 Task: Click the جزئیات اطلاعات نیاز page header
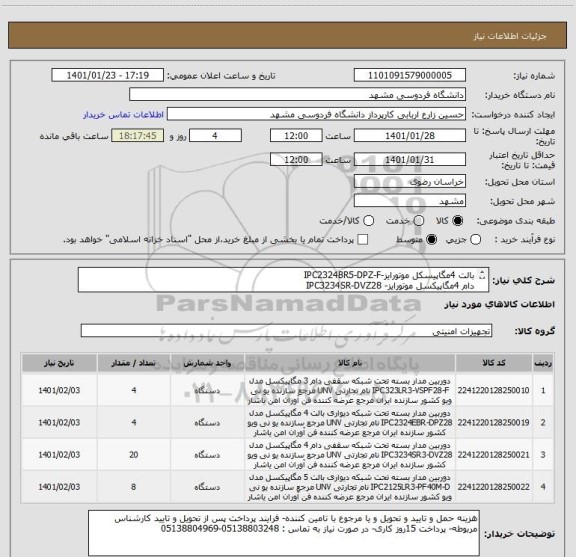pyautogui.click(x=510, y=36)
